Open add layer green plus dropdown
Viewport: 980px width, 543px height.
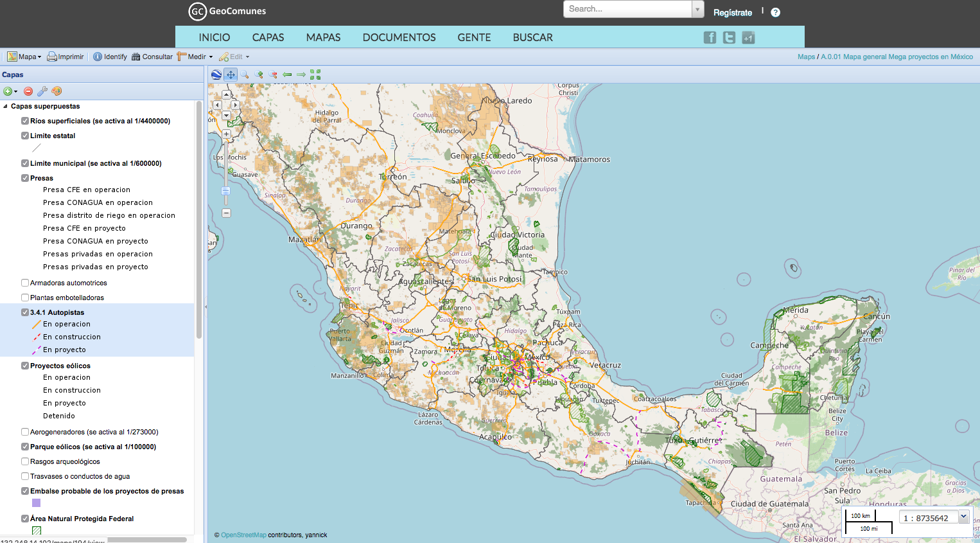tap(10, 91)
